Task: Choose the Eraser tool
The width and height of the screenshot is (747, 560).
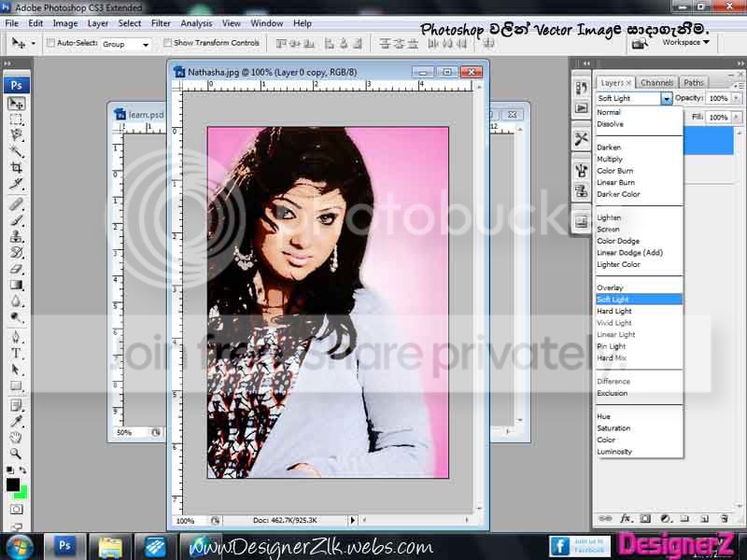Action: click(16, 269)
